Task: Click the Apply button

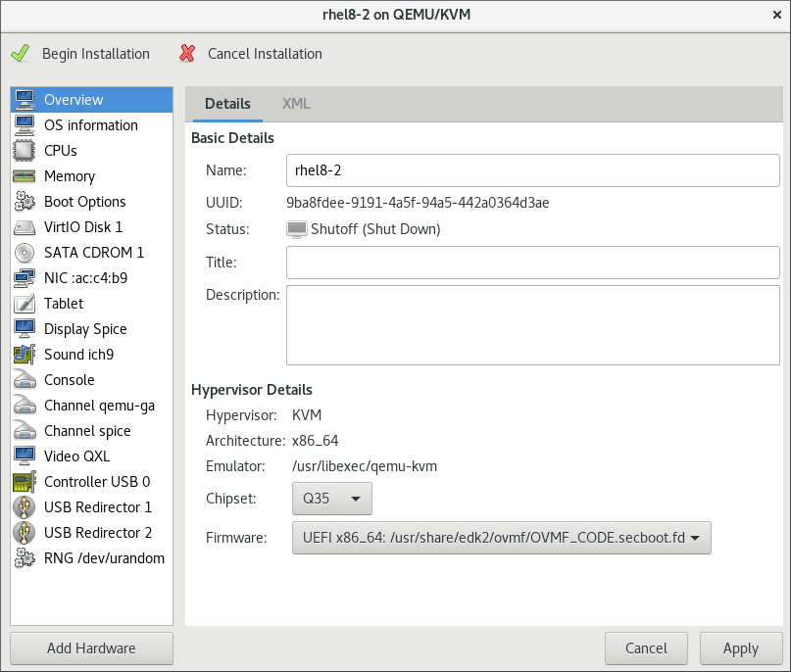Action: [740, 648]
